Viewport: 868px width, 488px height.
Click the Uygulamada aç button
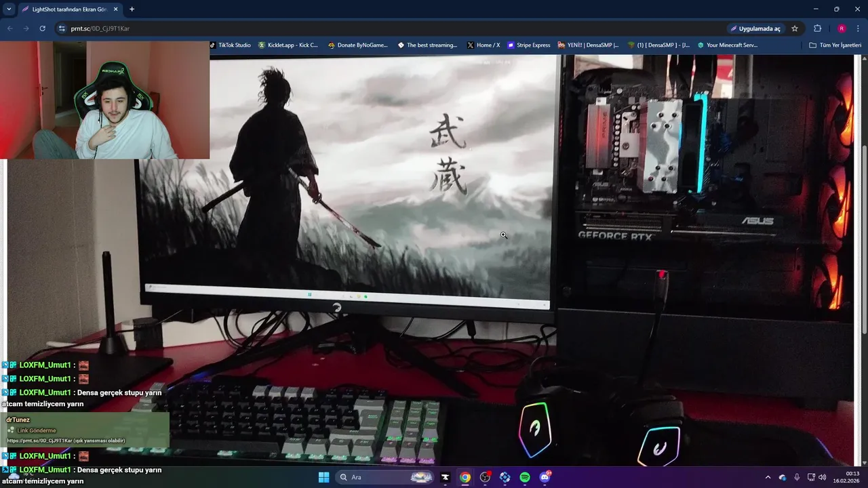[x=755, y=28]
